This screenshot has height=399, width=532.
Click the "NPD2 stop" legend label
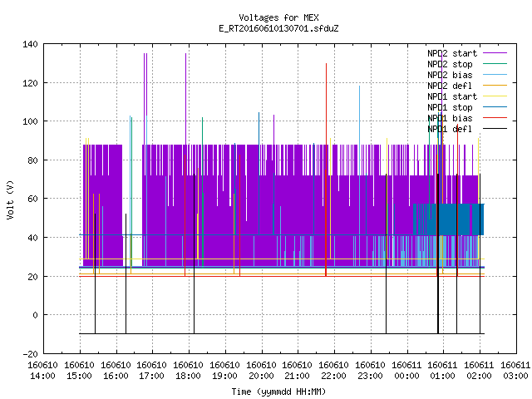[x=450, y=64]
